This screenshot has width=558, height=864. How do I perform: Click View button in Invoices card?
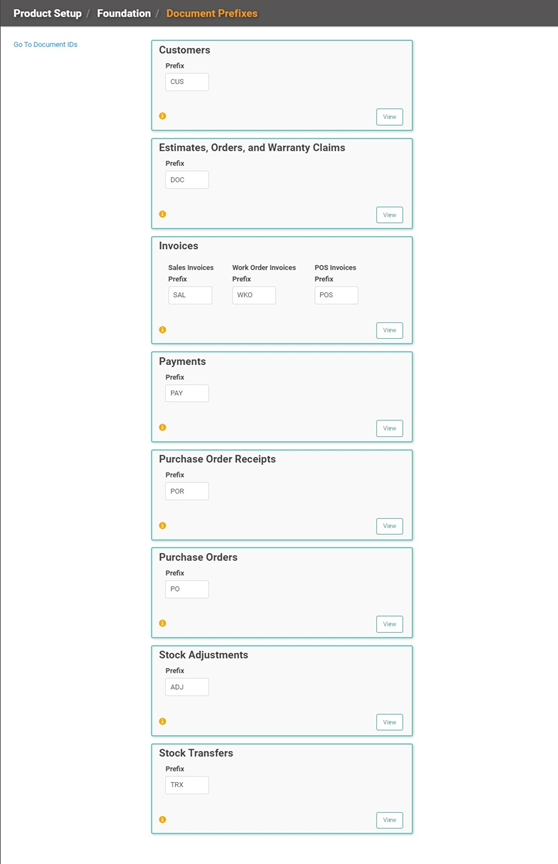(389, 330)
